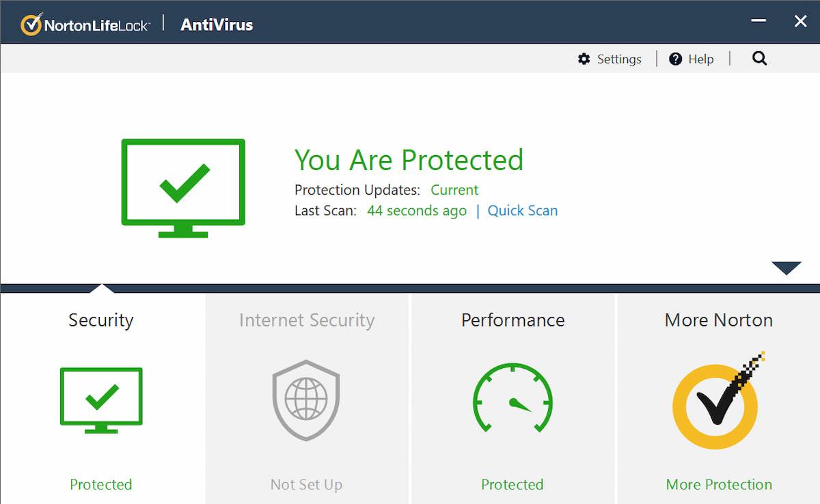Click the large protected monitor icon
Viewport: 820px width, 504px height.
click(x=183, y=188)
